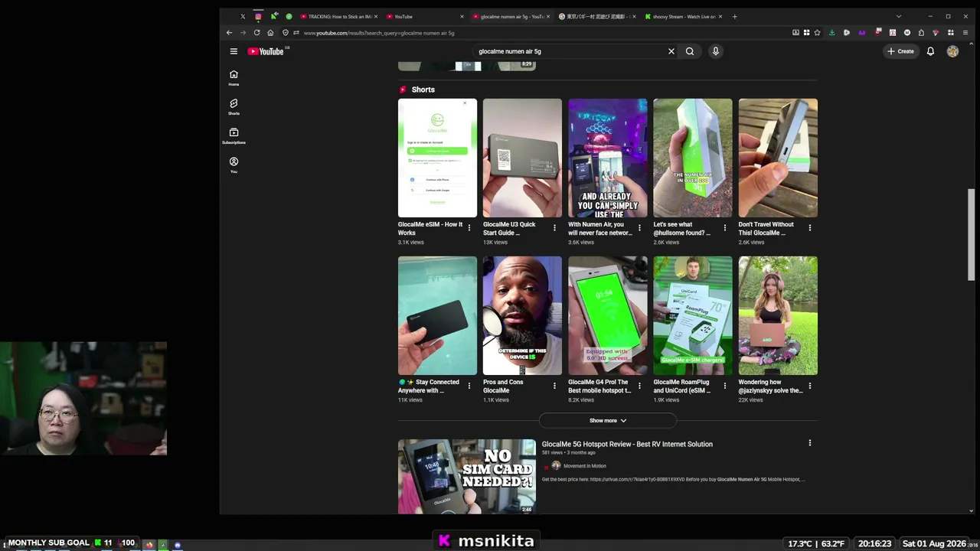
Task: Click the Create button
Action: point(900,51)
